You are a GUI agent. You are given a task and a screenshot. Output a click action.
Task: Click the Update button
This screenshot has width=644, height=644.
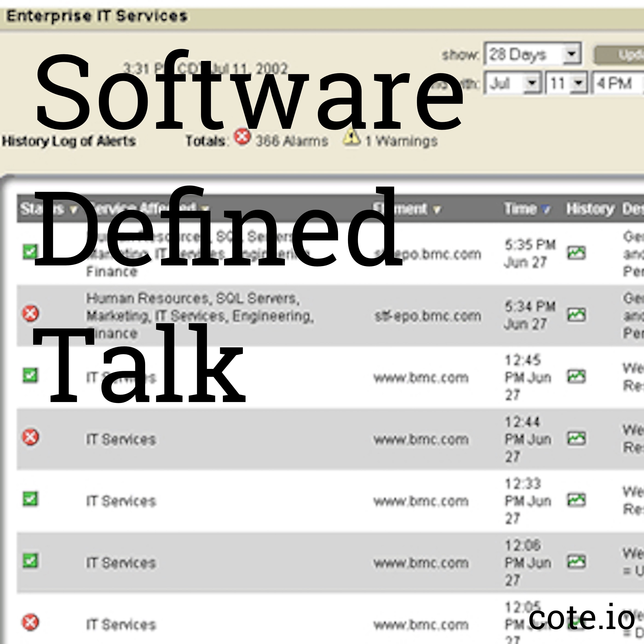[619, 55]
